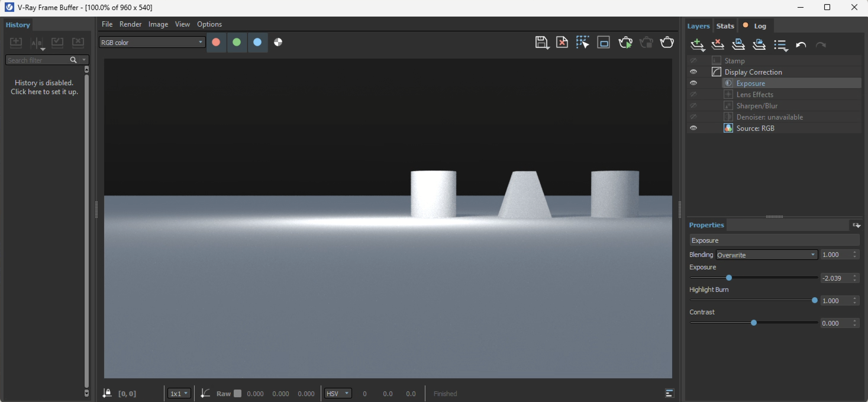Click the render teapot icon

pyautogui.click(x=667, y=43)
